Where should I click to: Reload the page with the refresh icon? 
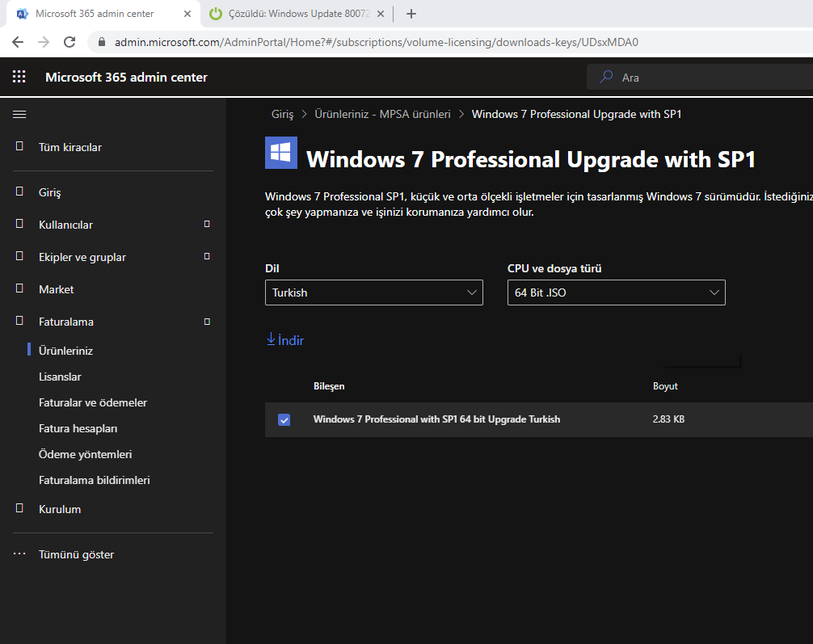70,42
